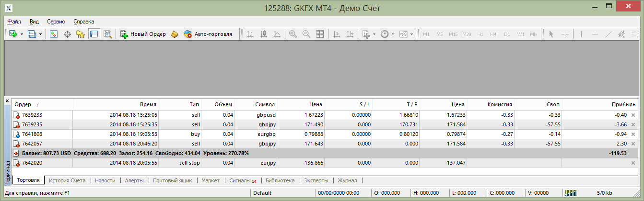Open the indicators list icon
The image size is (644, 201).
coord(366,34)
